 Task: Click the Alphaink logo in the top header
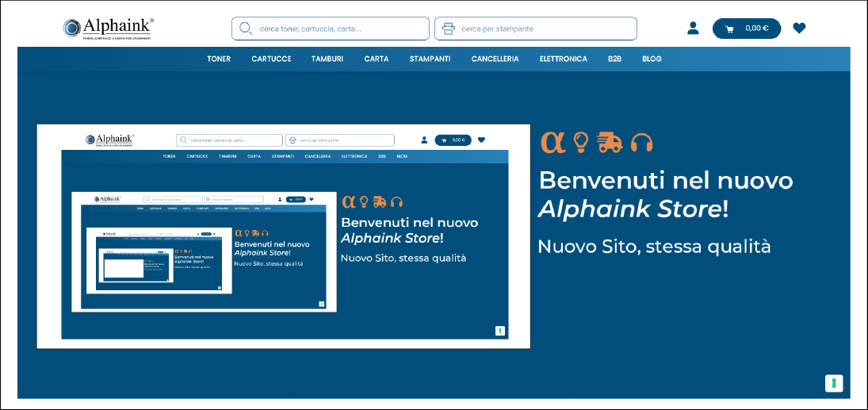point(108,29)
